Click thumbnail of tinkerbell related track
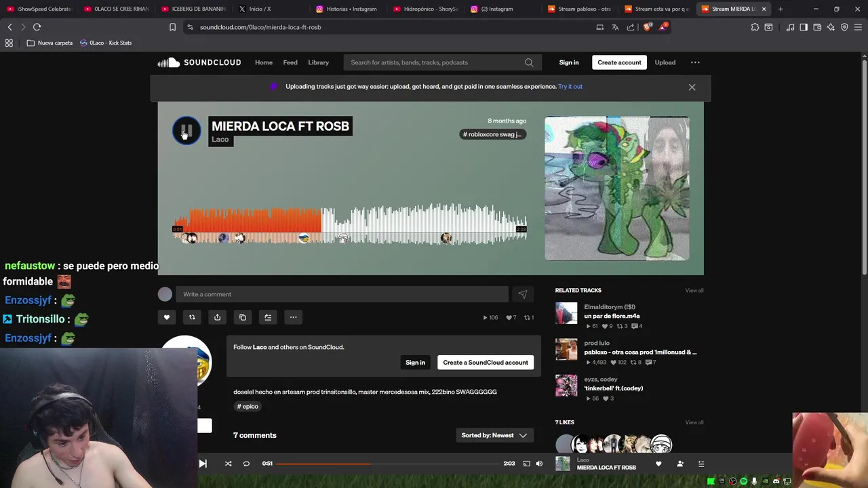Viewport: 868px width, 488px height. tap(566, 386)
